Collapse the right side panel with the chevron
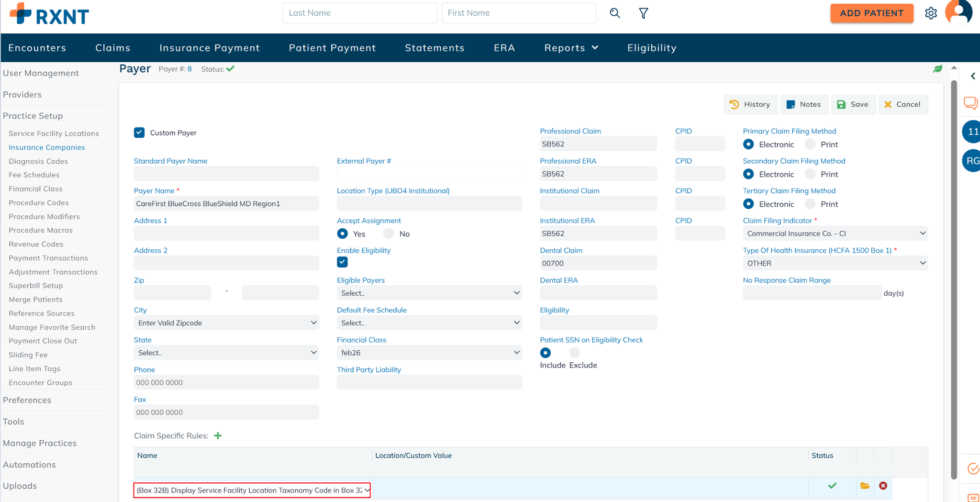 click(x=973, y=76)
